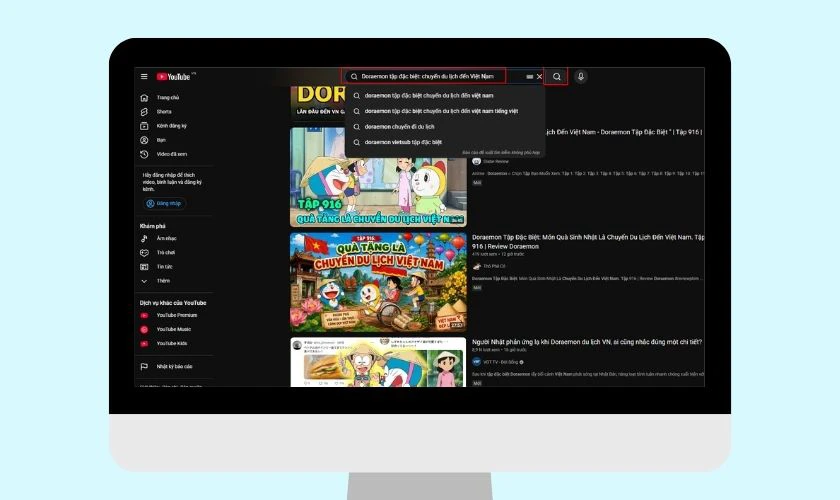
Task: Click the YouTube Kids red icon
Action: click(144, 344)
